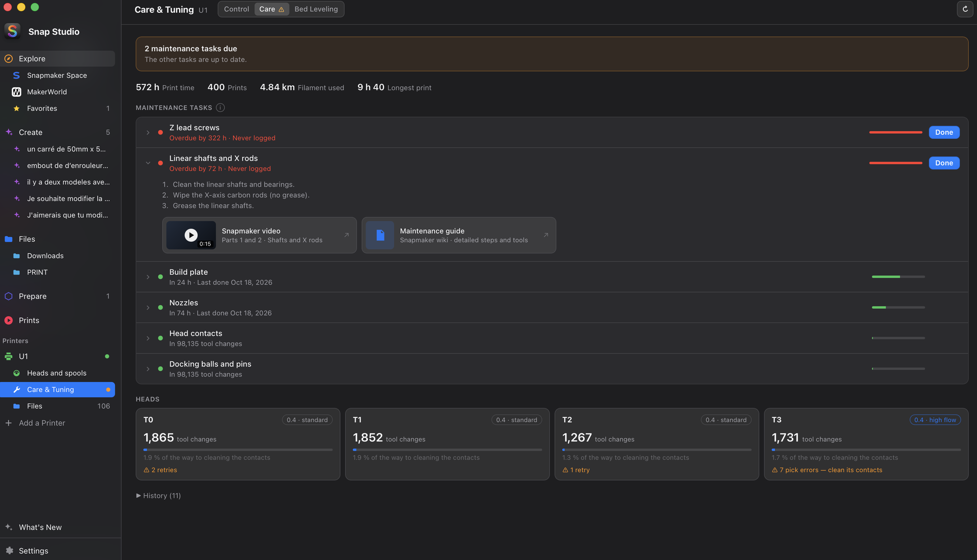Click the Favorites star icon
Image resolution: width=977 pixels, height=560 pixels.
(x=17, y=108)
